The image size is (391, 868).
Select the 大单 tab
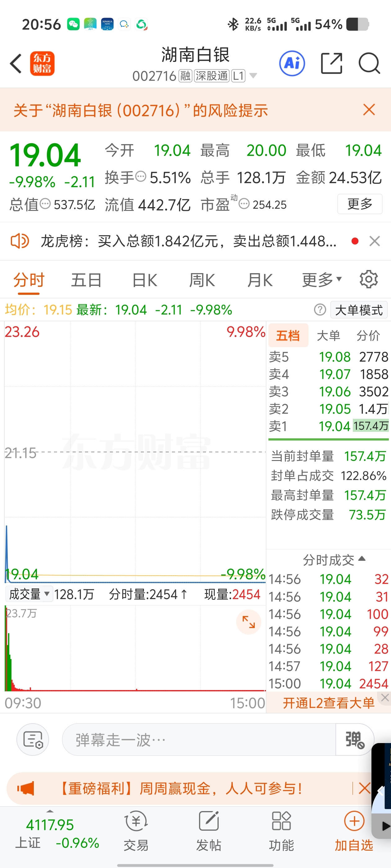tap(328, 336)
